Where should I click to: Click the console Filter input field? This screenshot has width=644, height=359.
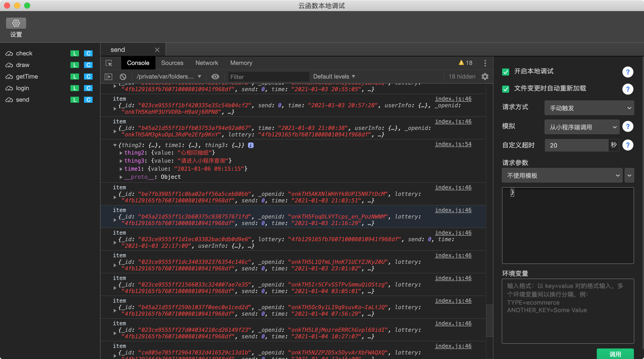[268, 77]
